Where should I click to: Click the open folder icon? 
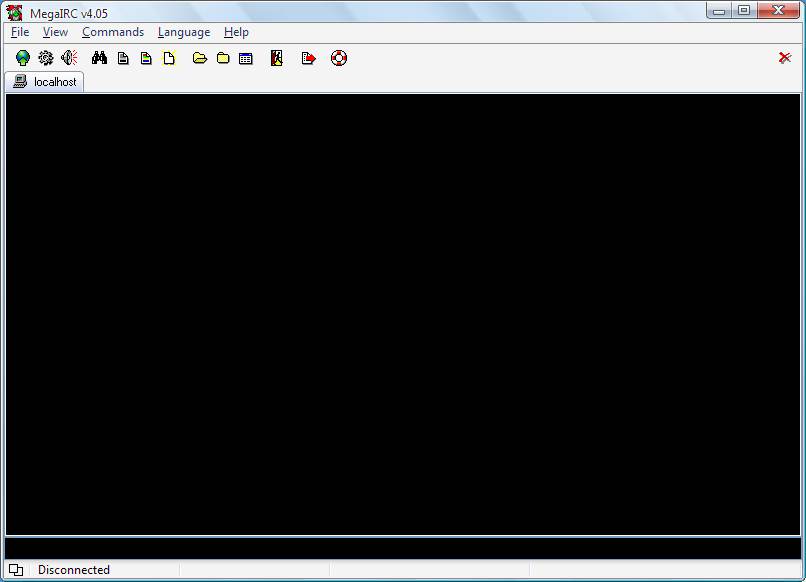tap(199, 58)
